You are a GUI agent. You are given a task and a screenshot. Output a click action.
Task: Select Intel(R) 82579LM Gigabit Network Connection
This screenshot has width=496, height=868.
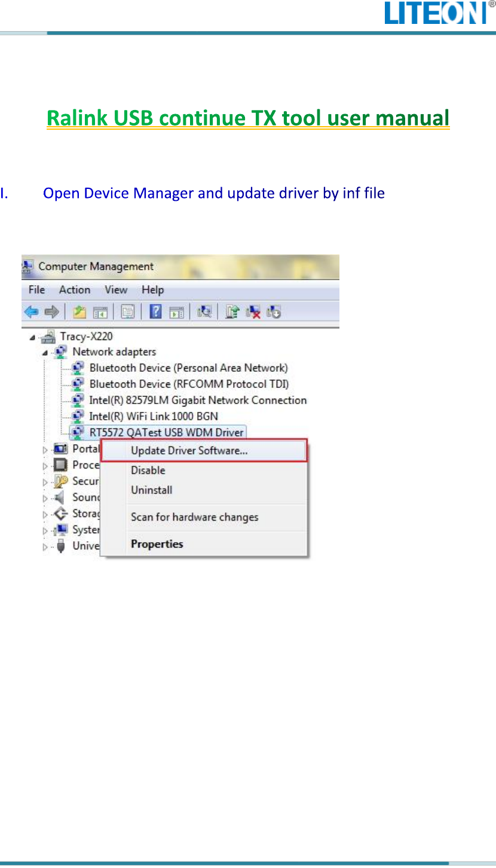(198, 400)
